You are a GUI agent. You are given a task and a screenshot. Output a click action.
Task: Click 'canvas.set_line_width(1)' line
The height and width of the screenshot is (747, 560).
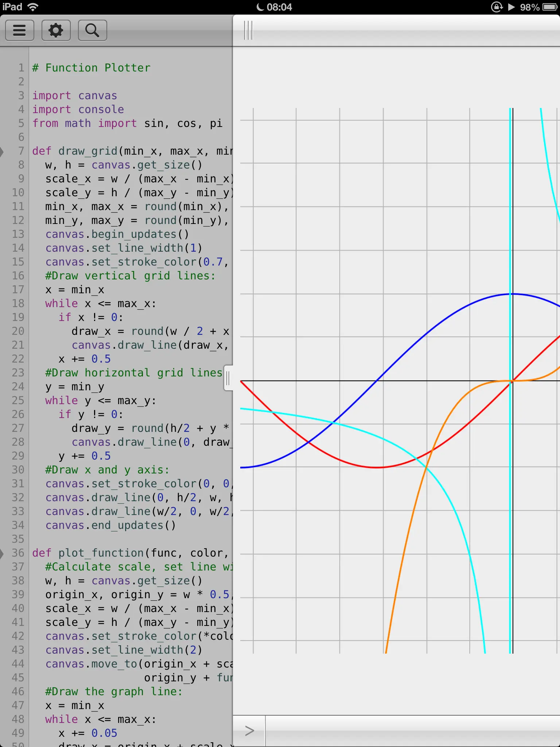pyautogui.click(x=124, y=248)
